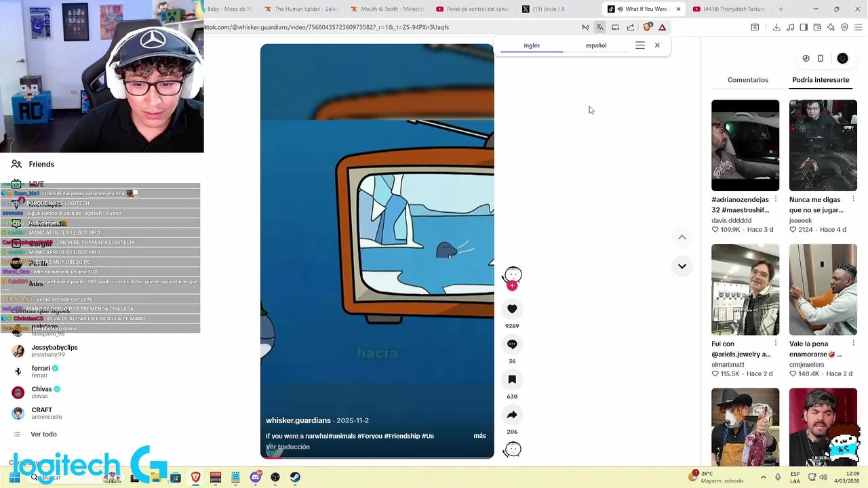
Task: Open the dark profile avatar at top right
Action: pyautogui.click(x=842, y=58)
